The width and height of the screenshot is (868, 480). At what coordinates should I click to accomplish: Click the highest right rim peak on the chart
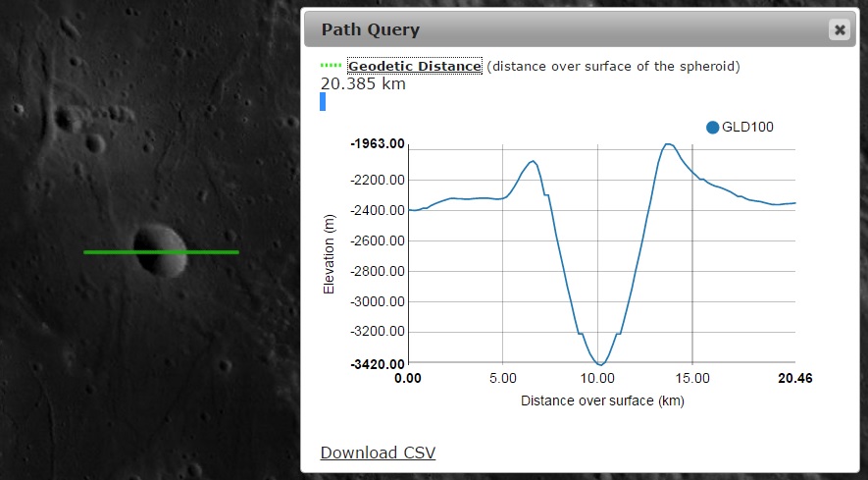(668, 144)
